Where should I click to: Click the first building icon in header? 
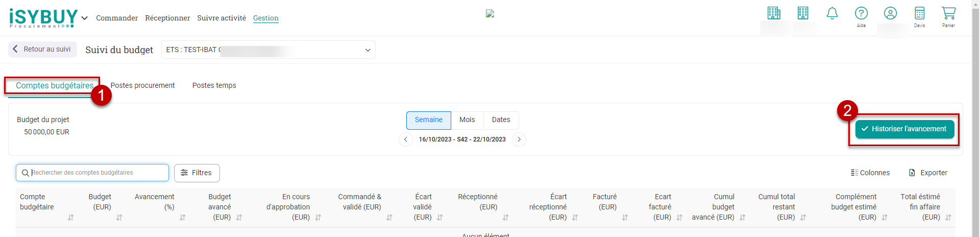[x=774, y=13]
